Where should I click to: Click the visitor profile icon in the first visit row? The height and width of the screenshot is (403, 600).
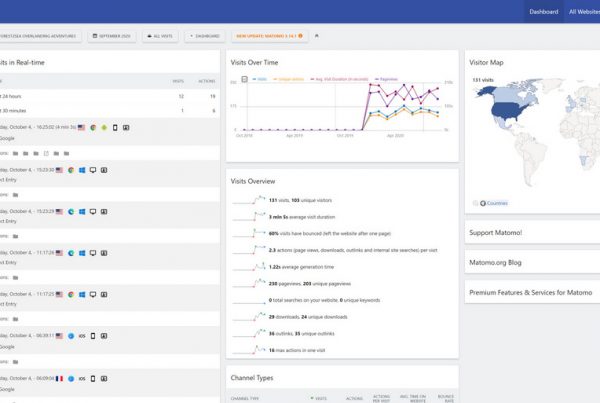point(128,128)
